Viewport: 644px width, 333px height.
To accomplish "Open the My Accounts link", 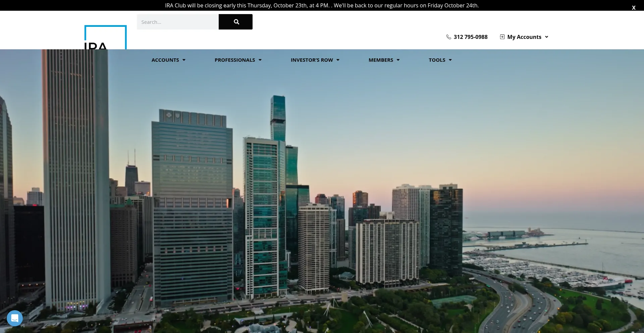I will pyautogui.click(x=524, y=37).
